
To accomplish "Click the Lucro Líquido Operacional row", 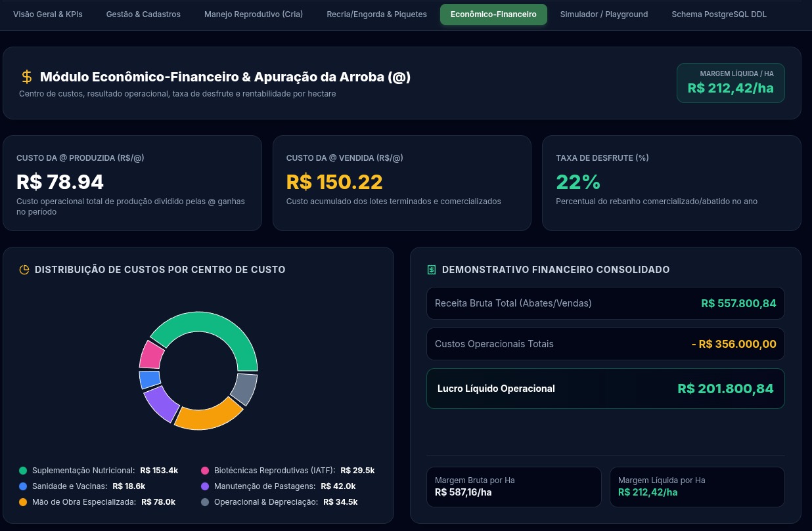I will pos(606,389).
